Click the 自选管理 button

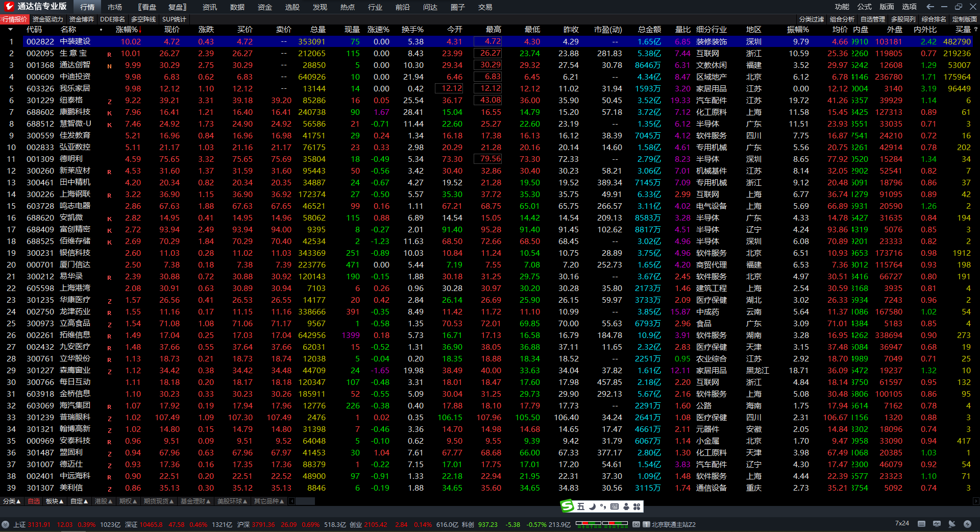click(873, 19)
